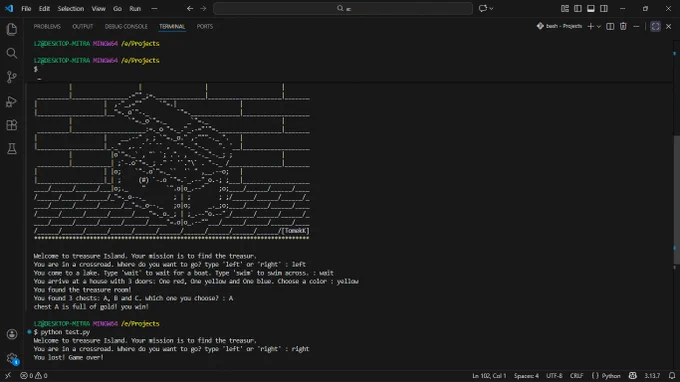Open the Manage gear icon
This screenshot has height=382, width=680.
click(x=12, y=359)
